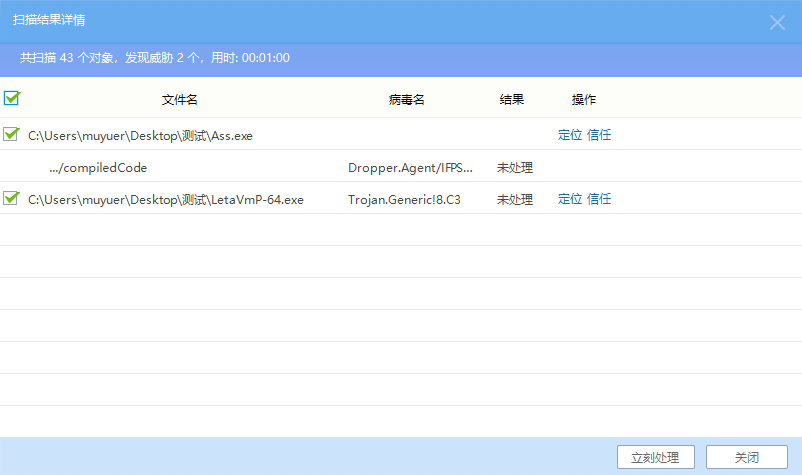Locate LetaVmP-64.exe via its 定位 link

coord(569,199)
